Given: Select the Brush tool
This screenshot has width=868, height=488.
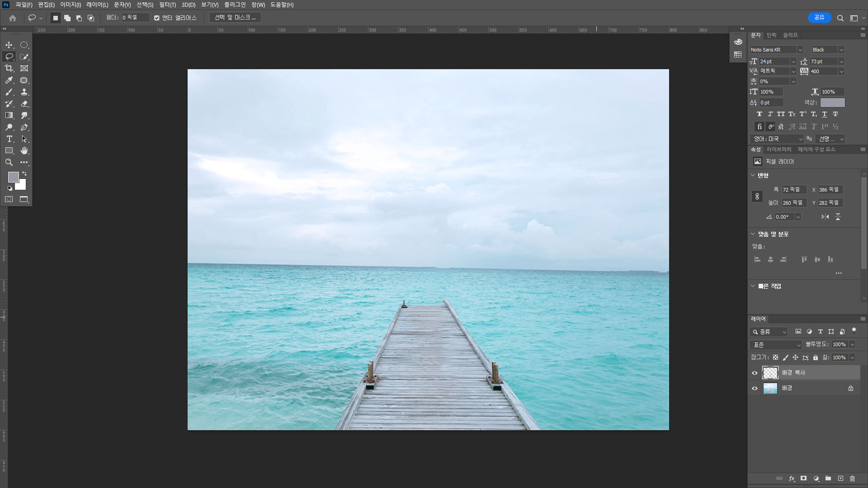Looking at the screenshot, I should (x=9, y=92).
